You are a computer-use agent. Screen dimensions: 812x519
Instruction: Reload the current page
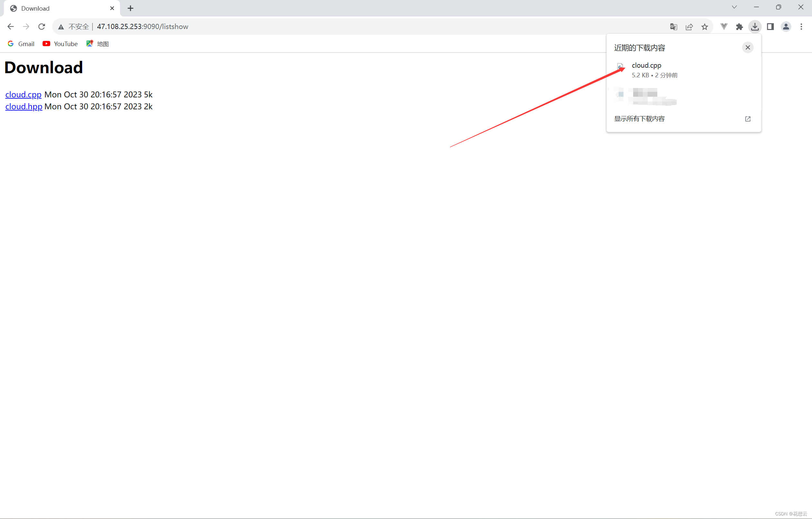(42, 27)
